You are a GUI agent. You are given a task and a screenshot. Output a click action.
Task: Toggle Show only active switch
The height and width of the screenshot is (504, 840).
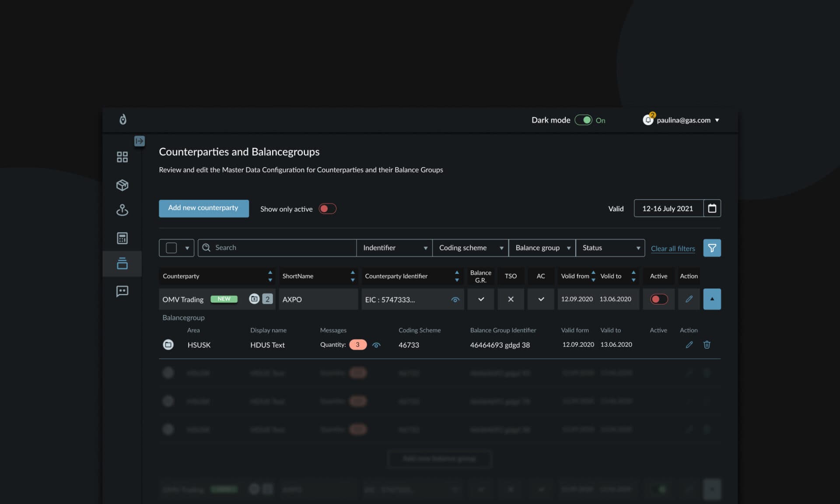327,209
